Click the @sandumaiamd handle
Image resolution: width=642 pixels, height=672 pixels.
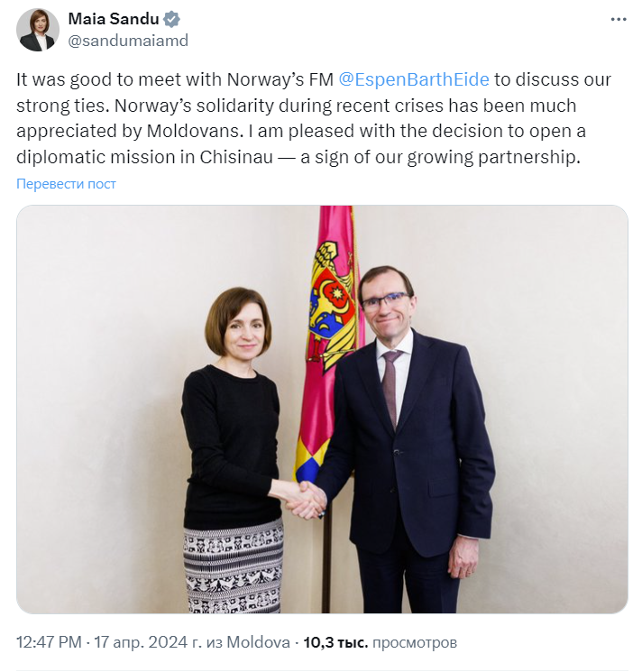[x=128, y=40]
